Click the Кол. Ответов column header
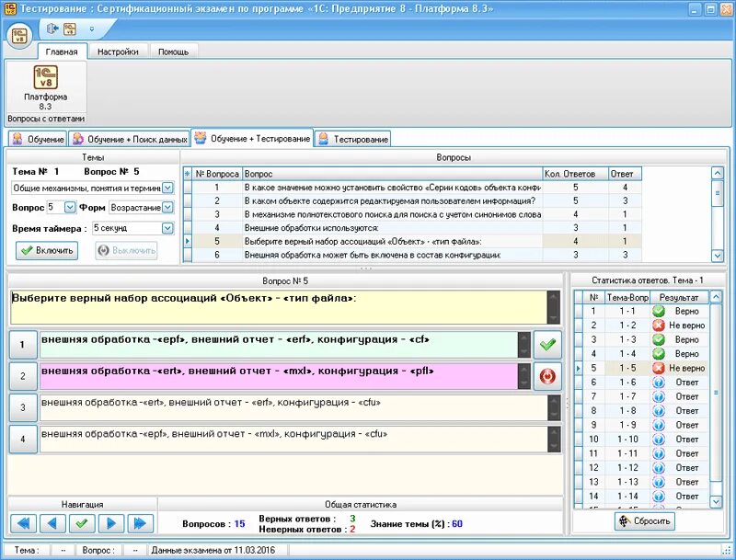 point(576,174)
